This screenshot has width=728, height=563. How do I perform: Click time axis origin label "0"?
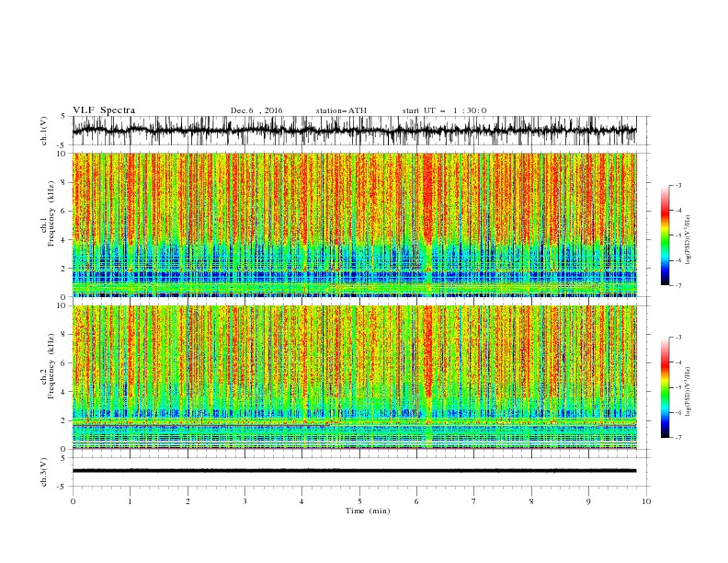point(73,501)
